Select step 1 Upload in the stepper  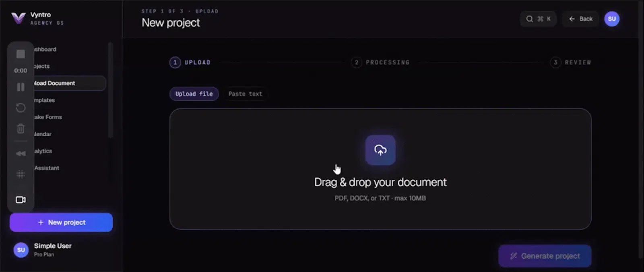(x=190, y=62)
